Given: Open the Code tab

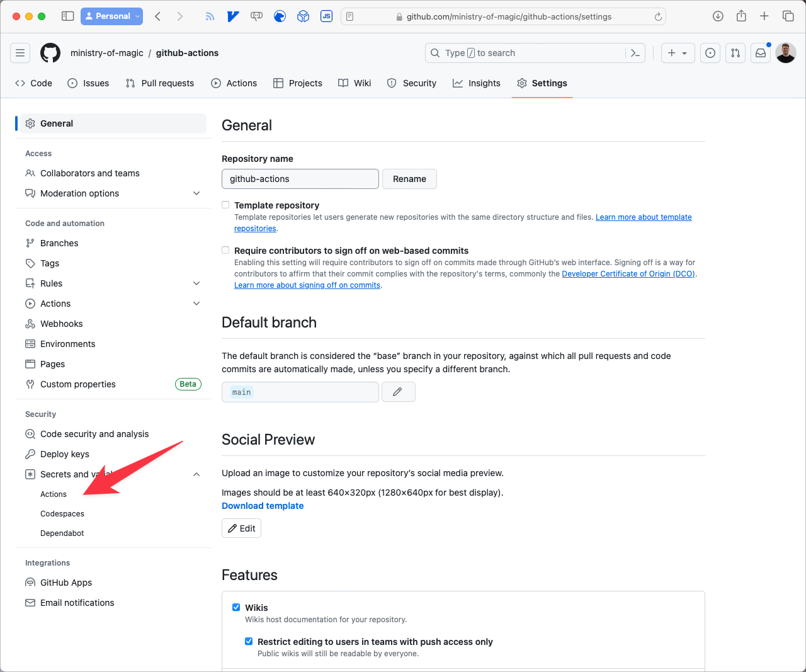Looking at the screenshot, I should 34,83.
